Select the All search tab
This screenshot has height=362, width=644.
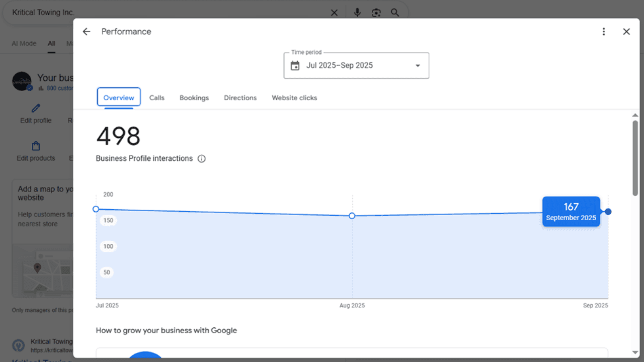click(51, 44)
